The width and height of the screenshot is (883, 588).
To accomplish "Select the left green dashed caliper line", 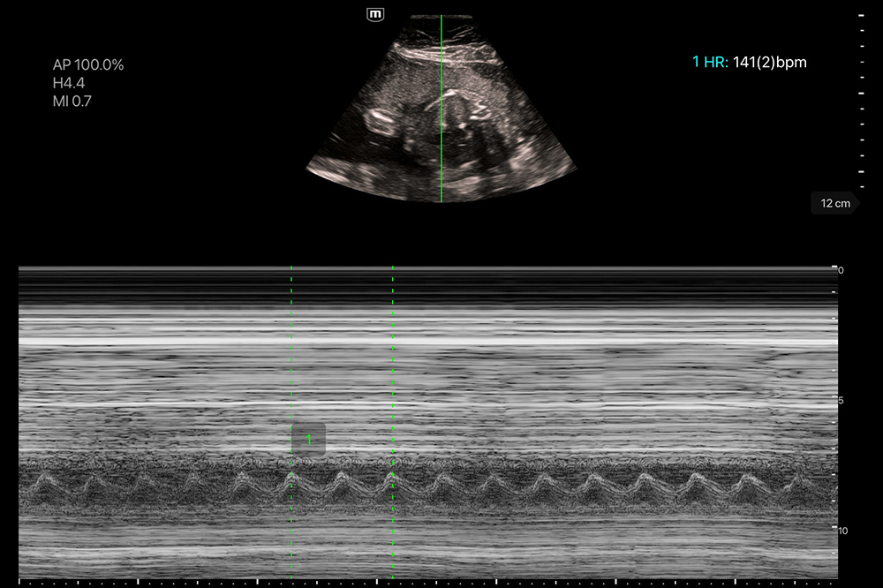I will click(x=291, y=371).
